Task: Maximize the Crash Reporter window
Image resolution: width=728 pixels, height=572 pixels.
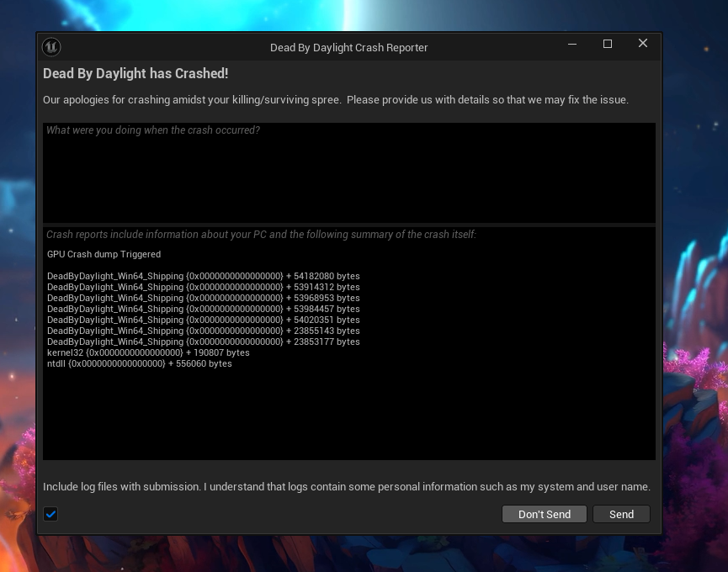Action: pyautogui.click(x=608, y=44)
